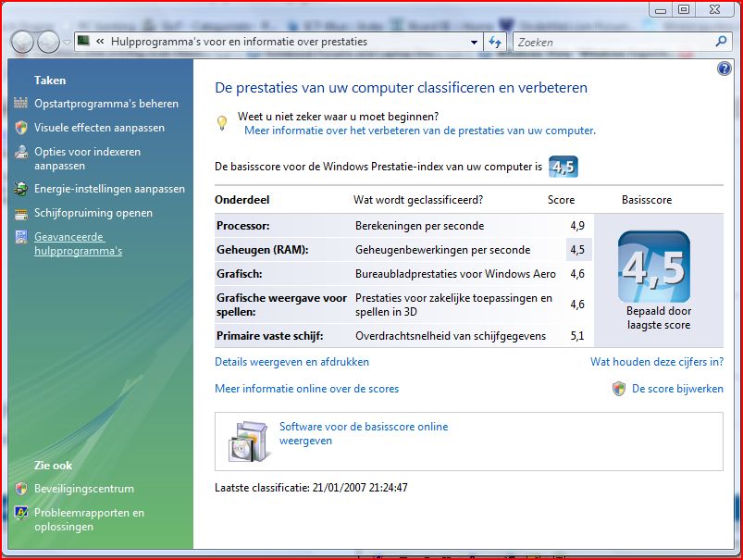The height and width of the screenshot is (560, 743).
Task: Click the small 4,5 base score badge
Action: [x=563, y=167]
